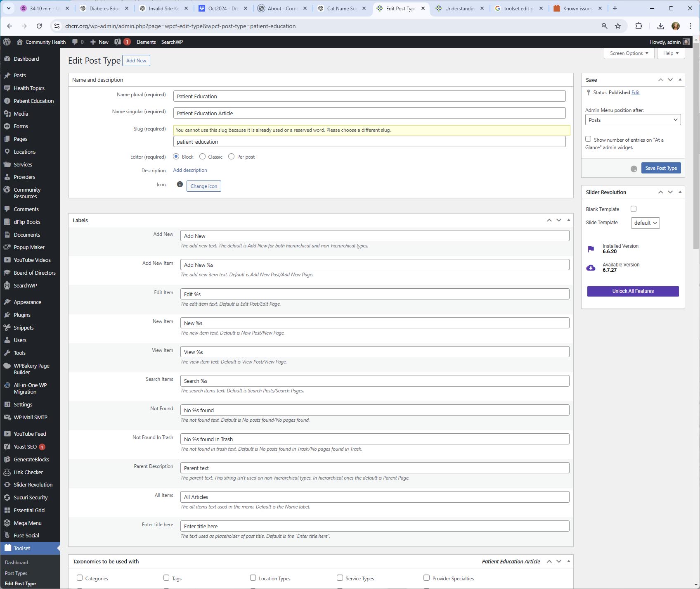
Task: Check the Location Types taxonomy checkbox
Action: click(x=253, y=578)
